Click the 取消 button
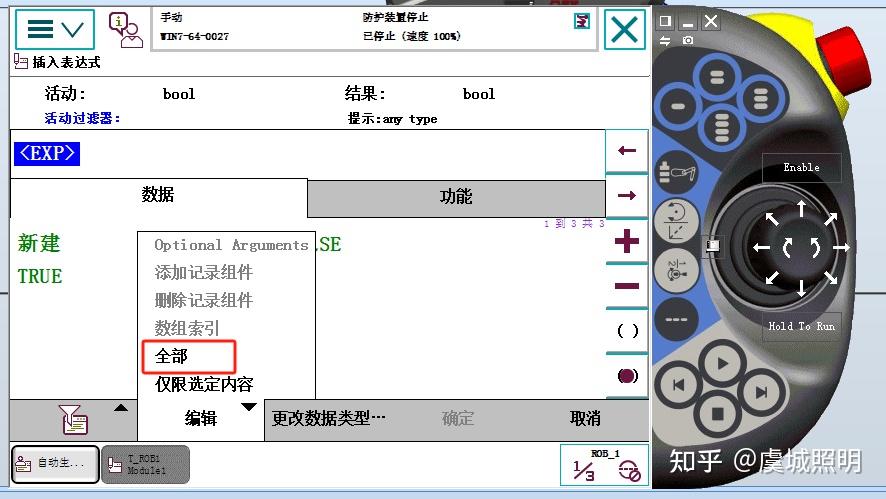 click(x=585, y=419)
